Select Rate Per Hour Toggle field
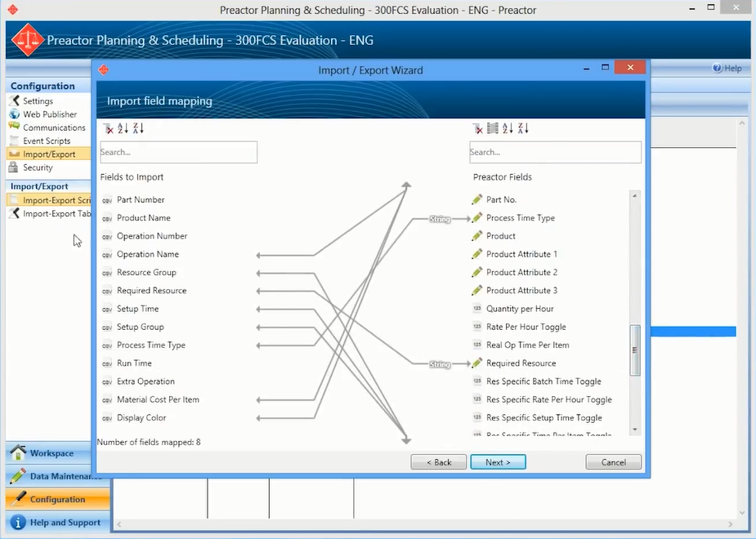756x539 pixels. click(526, 327)
